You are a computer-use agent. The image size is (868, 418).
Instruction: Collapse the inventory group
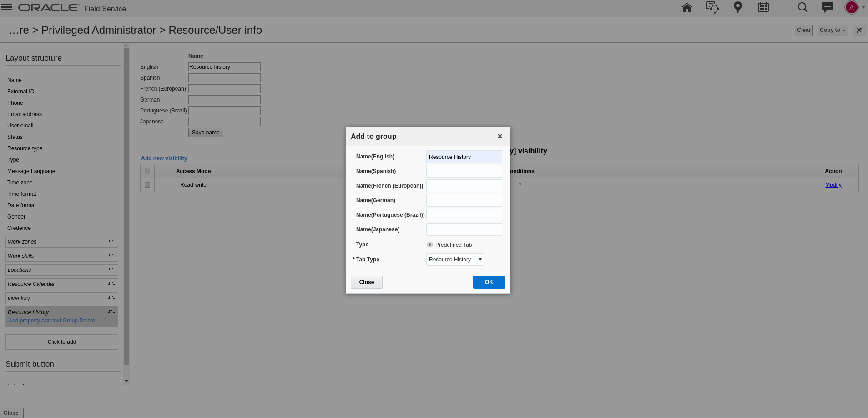111,298
